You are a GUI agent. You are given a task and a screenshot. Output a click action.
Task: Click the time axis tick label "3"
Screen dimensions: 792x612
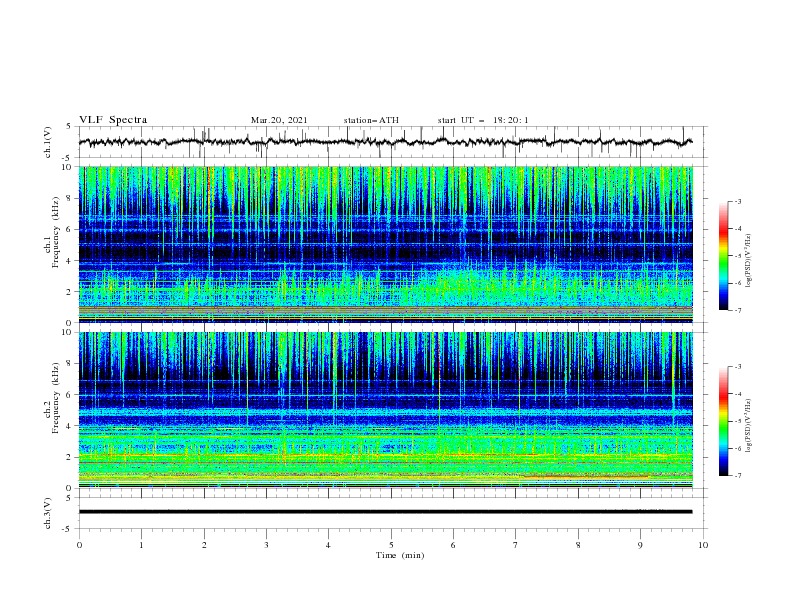point(266,545)
